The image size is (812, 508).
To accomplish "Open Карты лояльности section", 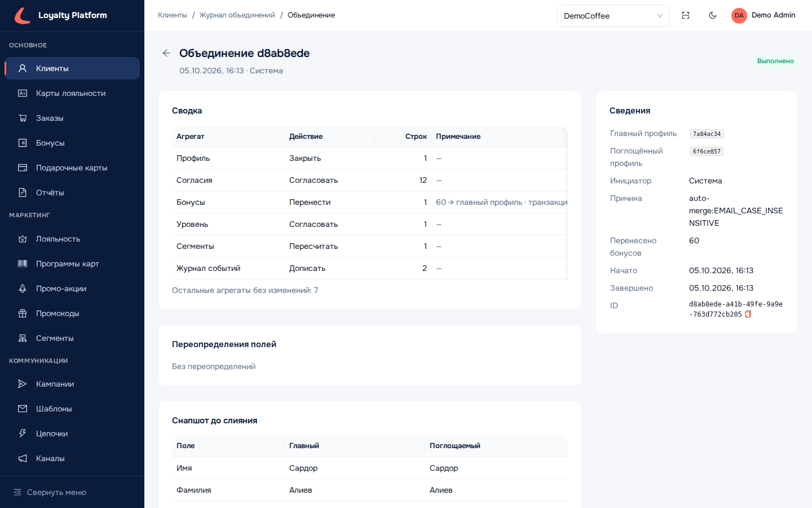I will (72, 93).
